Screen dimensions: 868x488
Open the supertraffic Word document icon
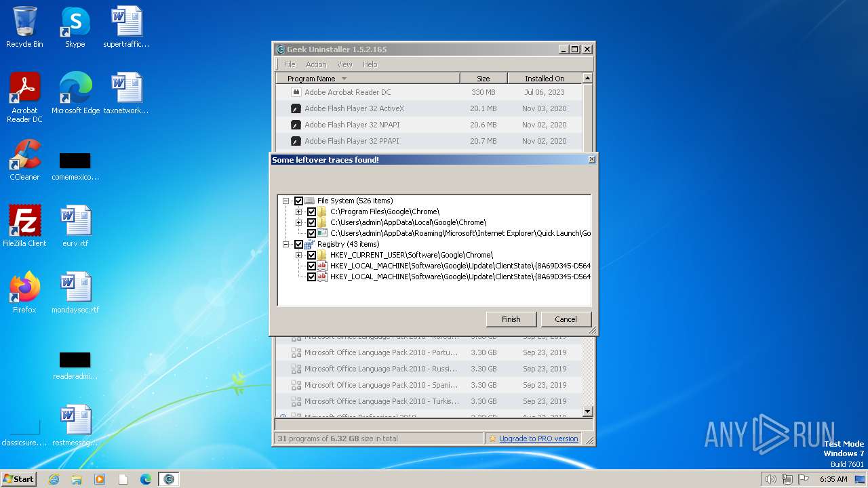(x=126, y=27)
